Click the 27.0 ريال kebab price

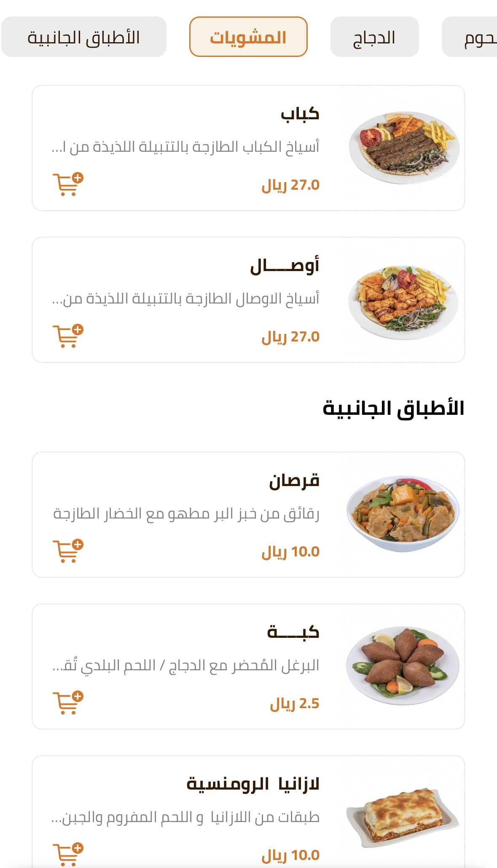290,185
